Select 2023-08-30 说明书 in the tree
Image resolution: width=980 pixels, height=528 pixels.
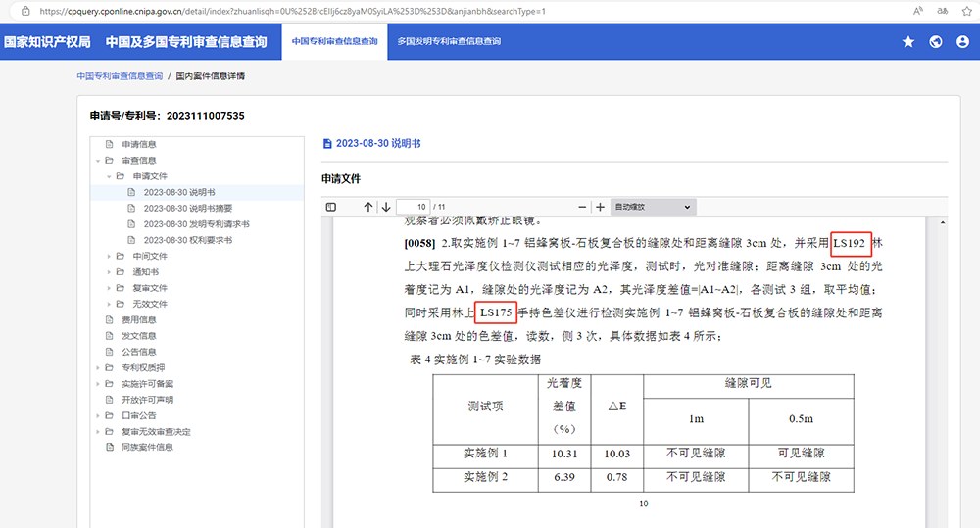coord(179,192)
